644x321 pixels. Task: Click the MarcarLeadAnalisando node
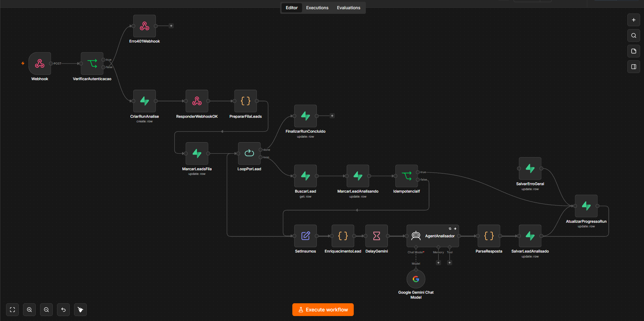pyautogui.click(x=358, y=176)
